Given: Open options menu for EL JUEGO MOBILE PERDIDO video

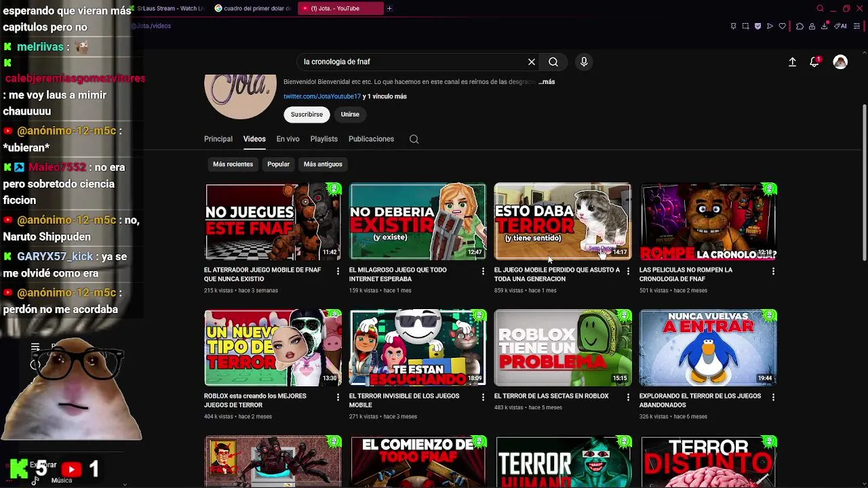Looking at the screenshot, I should (x=628, y=271).
